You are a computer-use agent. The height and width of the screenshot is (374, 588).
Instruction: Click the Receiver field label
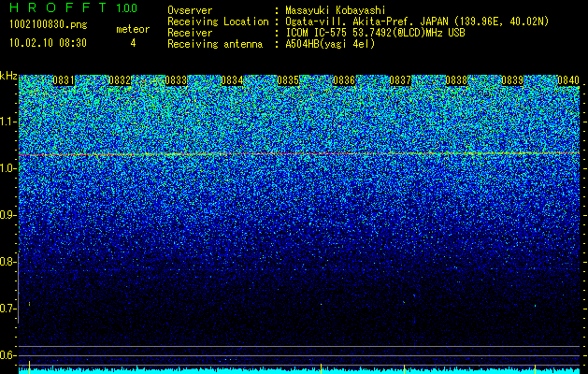190,33
